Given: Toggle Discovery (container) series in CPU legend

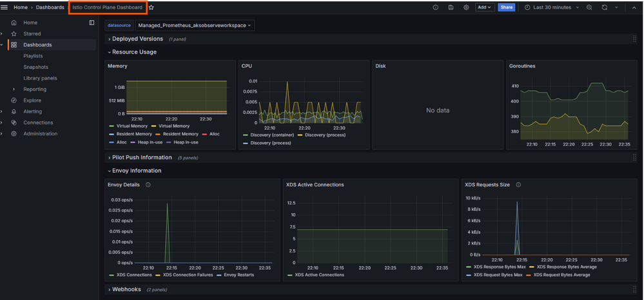Looking at the screenshot, I should [x=271, y=135].
